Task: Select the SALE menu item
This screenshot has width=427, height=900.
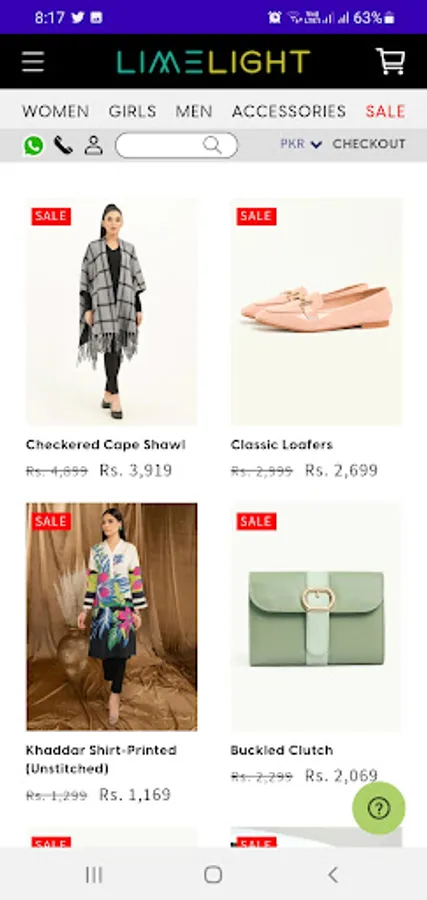Action: [x=386, y=111]
